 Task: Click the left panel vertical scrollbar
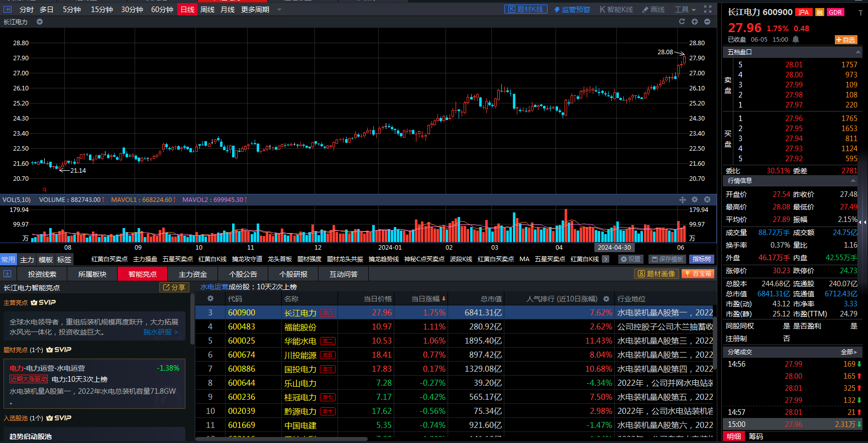[x=192, y=319]
